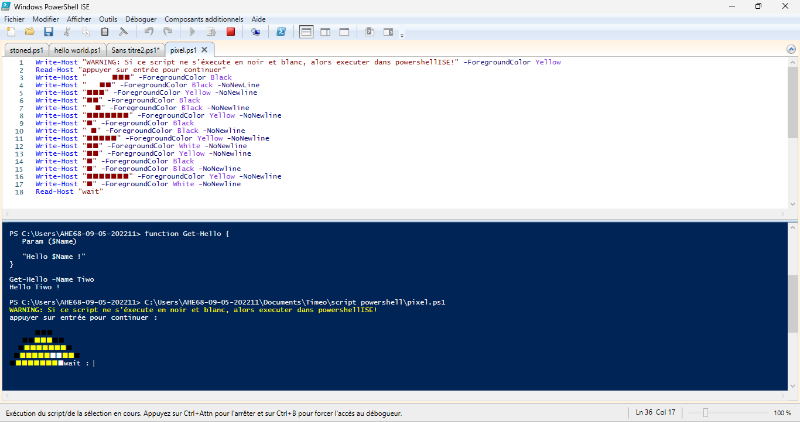
Task: Click the zoom slider handle in status bar
Action: tap(706, 412)
